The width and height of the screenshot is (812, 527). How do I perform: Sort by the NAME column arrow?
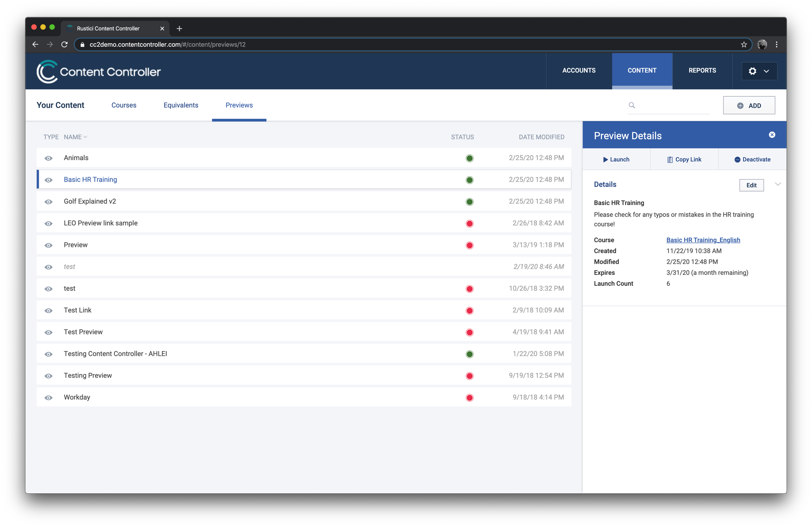pyautogui.click(x=85, y=137)
